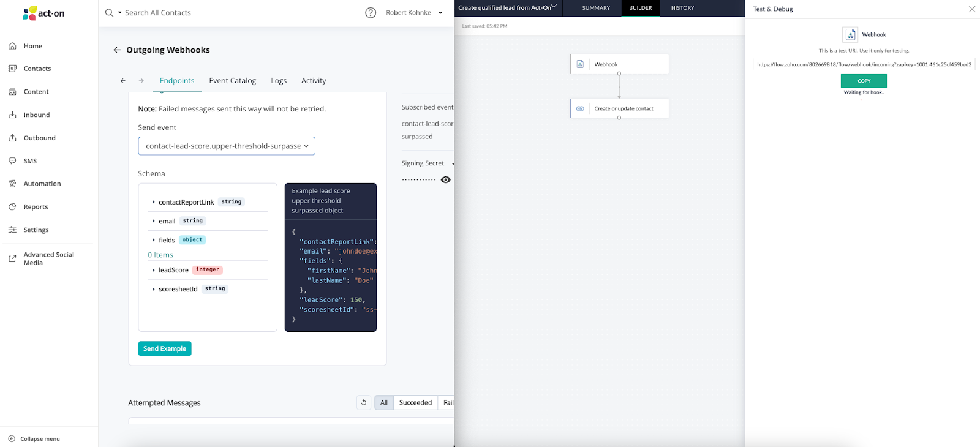The height and width of the screenshot is (447, 980).
Task: Open the Signing Secret caret menu
Action: [453, 163]
